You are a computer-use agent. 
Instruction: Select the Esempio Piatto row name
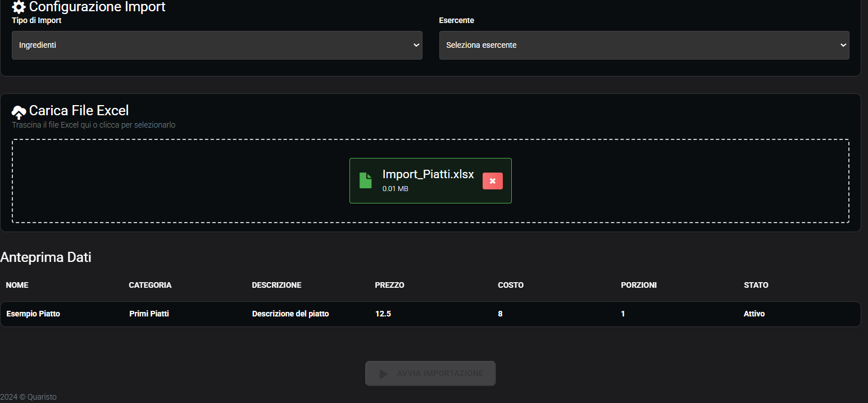tap(33, 314)
